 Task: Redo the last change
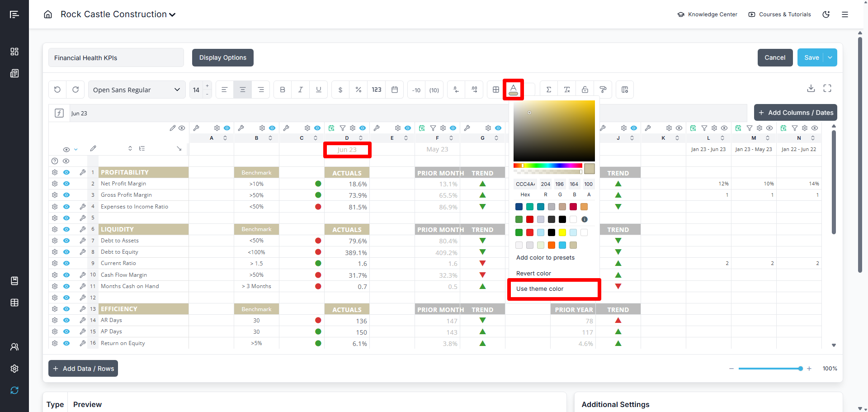coord(75,90)
